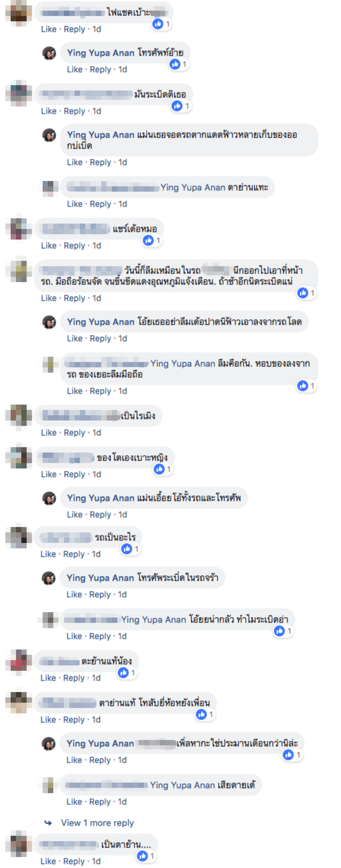
Task: Open like reactions on มันระเบิดติเธอ comment
Action: click(x=181, y=106)
